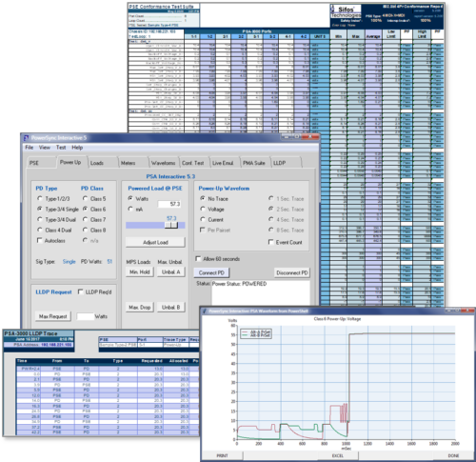This screenshot has height=462, width=476.
Task: Close the PowerSync Interactive window
Action: click(x=310, y=137)
